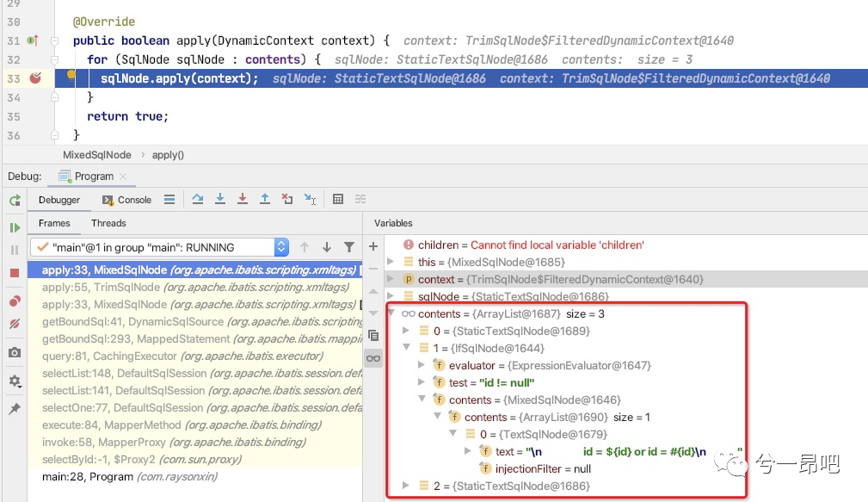
Task: Expand the test "id != null" field
Action: pyautogui.click(x=422, y=382)
